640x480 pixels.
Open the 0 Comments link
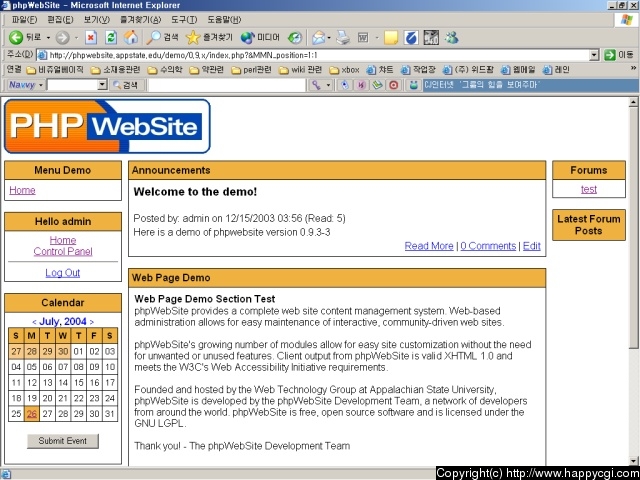pos(488,246)
